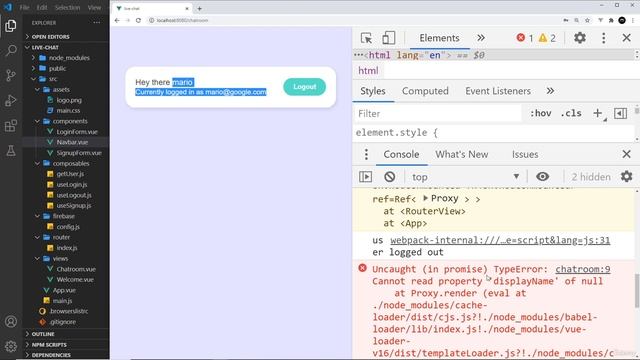The height and width of the screenshot is (360, 640).
Task: Select the html breadcrumb element
Action: (x=368, y=71)
